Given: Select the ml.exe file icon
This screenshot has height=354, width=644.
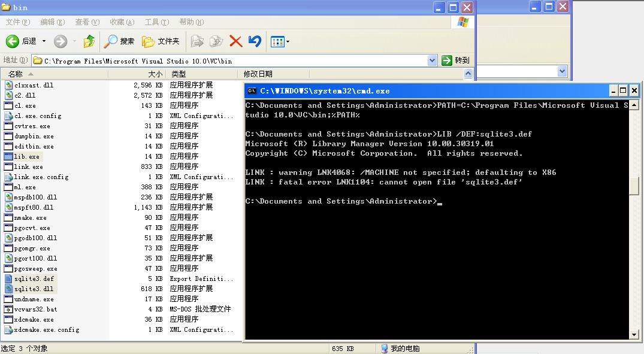Looking at the screenshot, I should click(x=8, y=187).
